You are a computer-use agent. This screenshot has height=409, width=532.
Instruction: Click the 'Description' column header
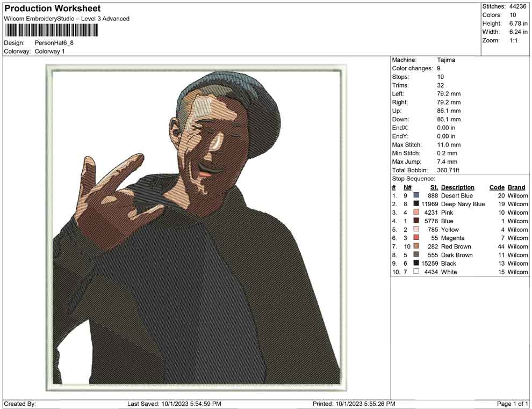[458, 187]
